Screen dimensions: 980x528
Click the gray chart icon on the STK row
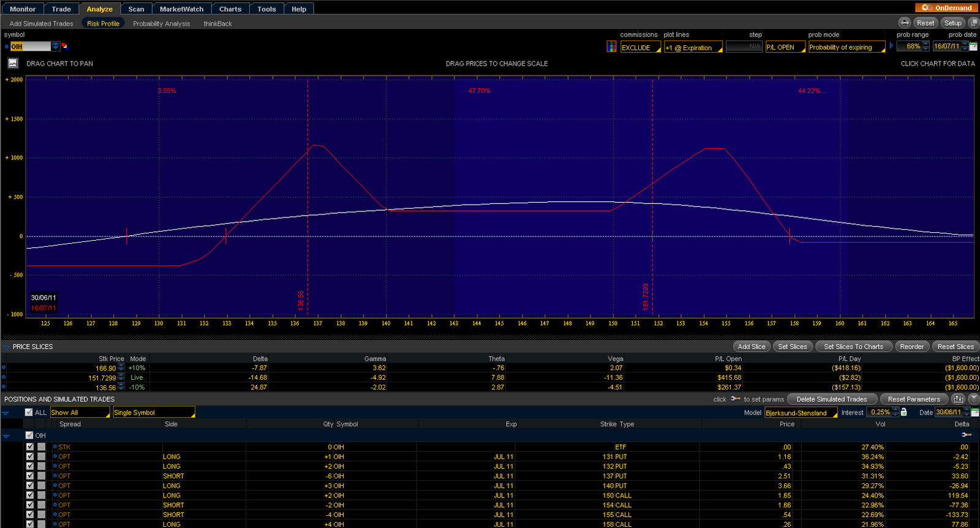pyautogui.click(x=41, y=447)
